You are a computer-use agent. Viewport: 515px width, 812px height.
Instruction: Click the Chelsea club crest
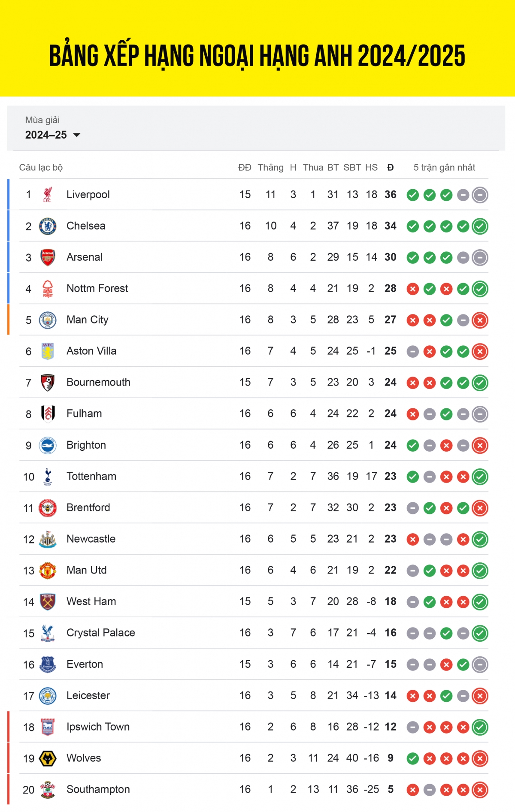(48, 226)
